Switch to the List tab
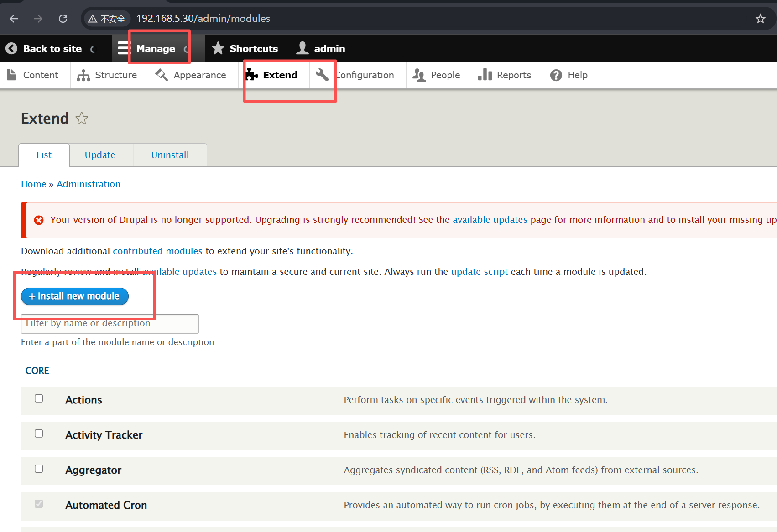 44,155
